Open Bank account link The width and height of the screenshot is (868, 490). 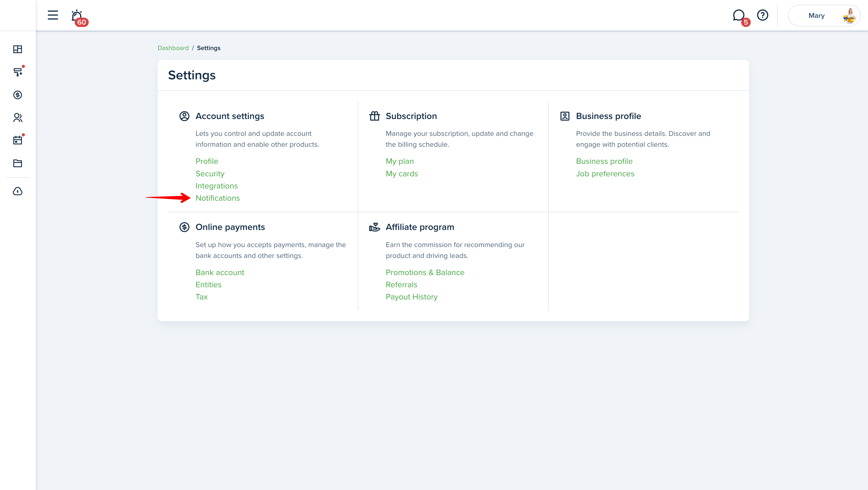(x=220, y=272)
